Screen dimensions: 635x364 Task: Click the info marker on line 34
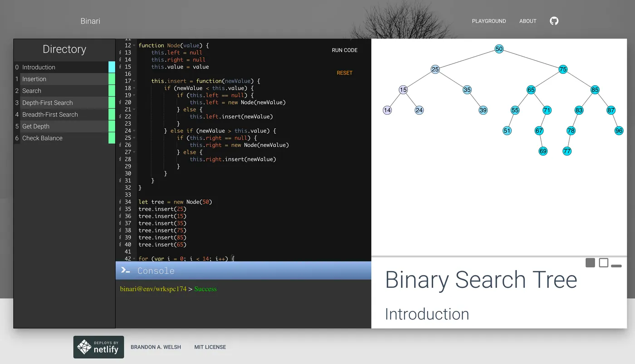[120, 202]
